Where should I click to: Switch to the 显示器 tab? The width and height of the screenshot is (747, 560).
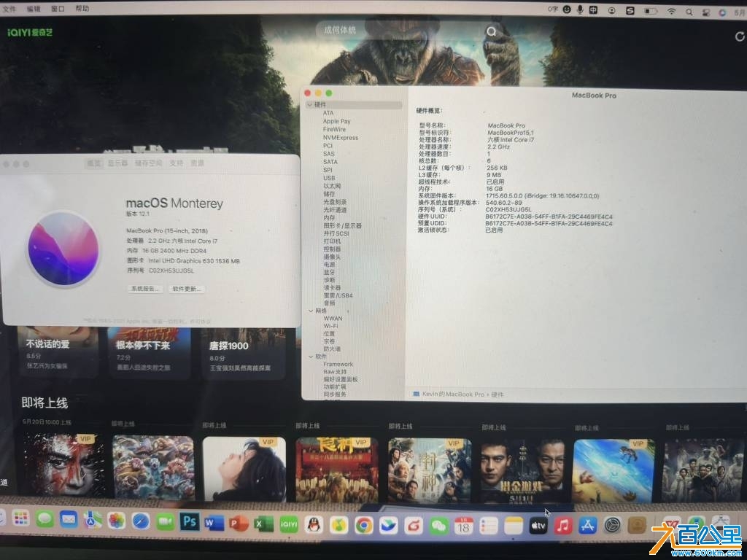click(117, 163)
